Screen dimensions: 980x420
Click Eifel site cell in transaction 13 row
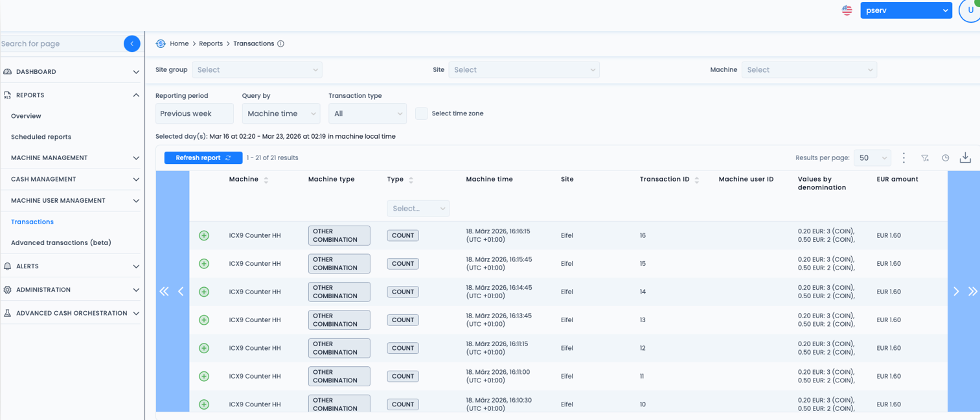(x=567, y=320)
